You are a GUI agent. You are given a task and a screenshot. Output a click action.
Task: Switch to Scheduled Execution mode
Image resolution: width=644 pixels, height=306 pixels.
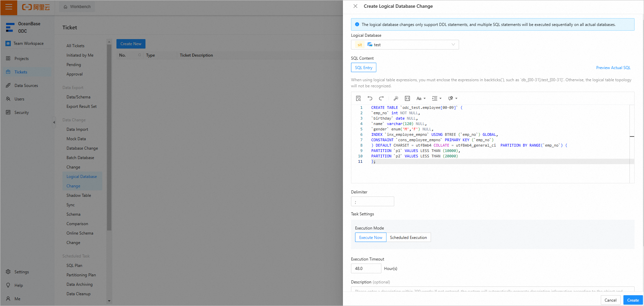point(408,237)
